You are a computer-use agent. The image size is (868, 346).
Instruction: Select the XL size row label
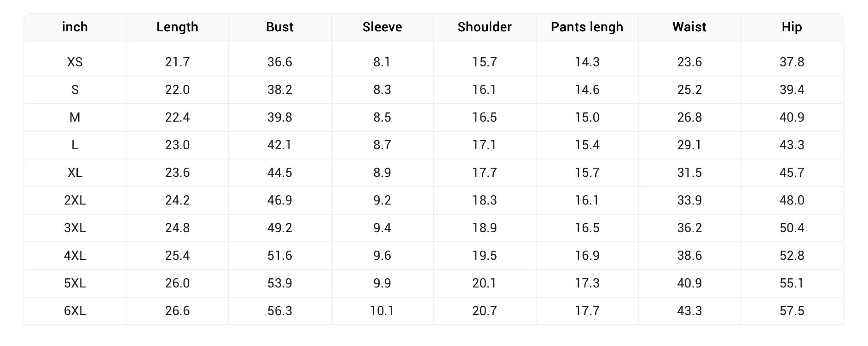point(75,173)
